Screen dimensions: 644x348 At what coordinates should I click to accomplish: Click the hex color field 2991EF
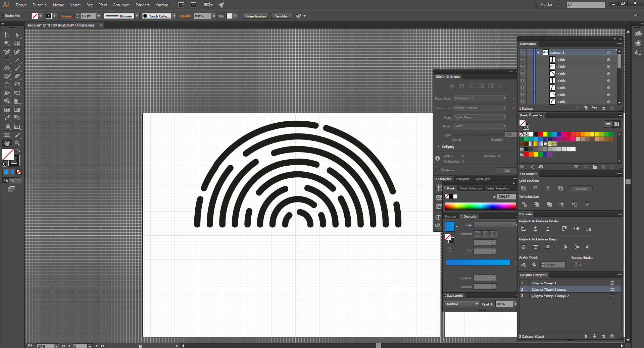[506, 197]
